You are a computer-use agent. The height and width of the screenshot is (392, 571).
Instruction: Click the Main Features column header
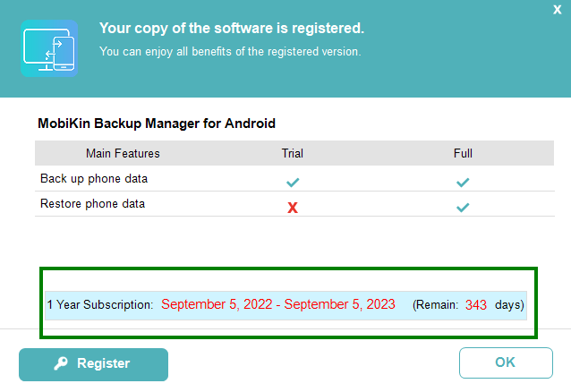[123, 153]
